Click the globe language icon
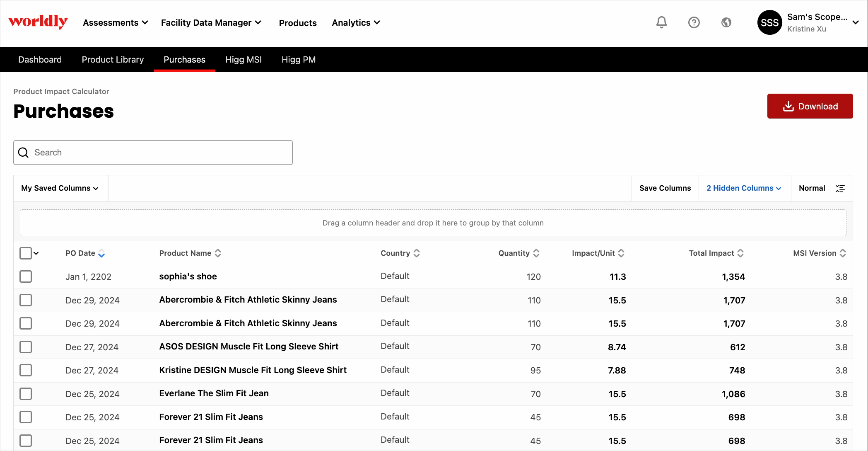This screenshot has width=868, height=451. [x=726, y=22]
